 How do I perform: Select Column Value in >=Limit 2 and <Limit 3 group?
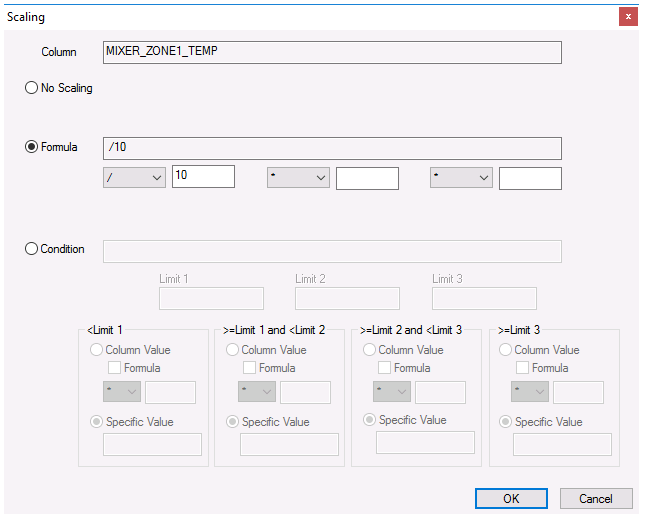point(369,350)
